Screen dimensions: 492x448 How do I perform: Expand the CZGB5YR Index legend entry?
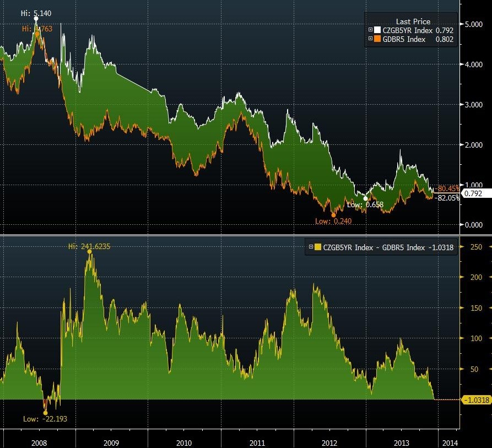370,30
